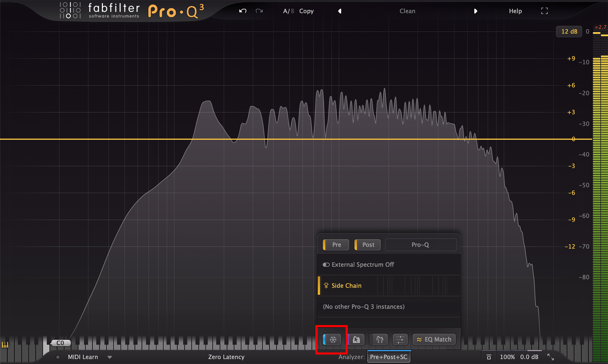Image resolution: width=608 pixels, height=364 pixels.
Task: Toggle the A/B state switch
Action: 288,11
